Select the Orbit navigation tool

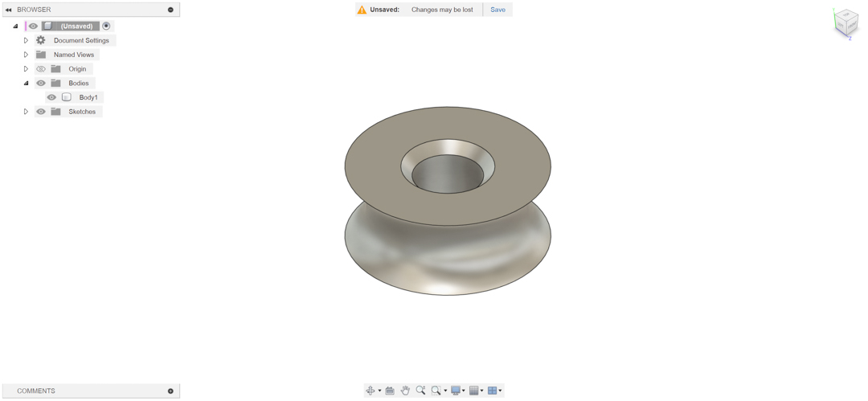[371, 391]
